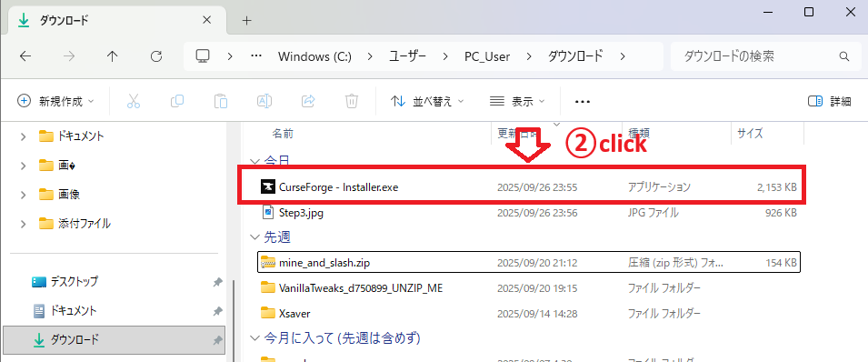
Task: Unpin ドキュメント using its pin icon
Action: 217,311
